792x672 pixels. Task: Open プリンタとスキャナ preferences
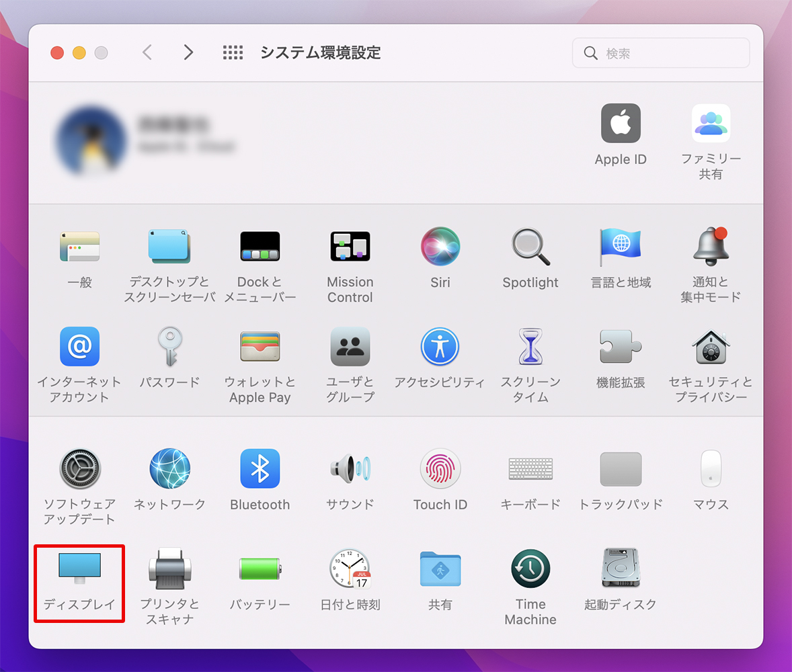pos(169,569)
